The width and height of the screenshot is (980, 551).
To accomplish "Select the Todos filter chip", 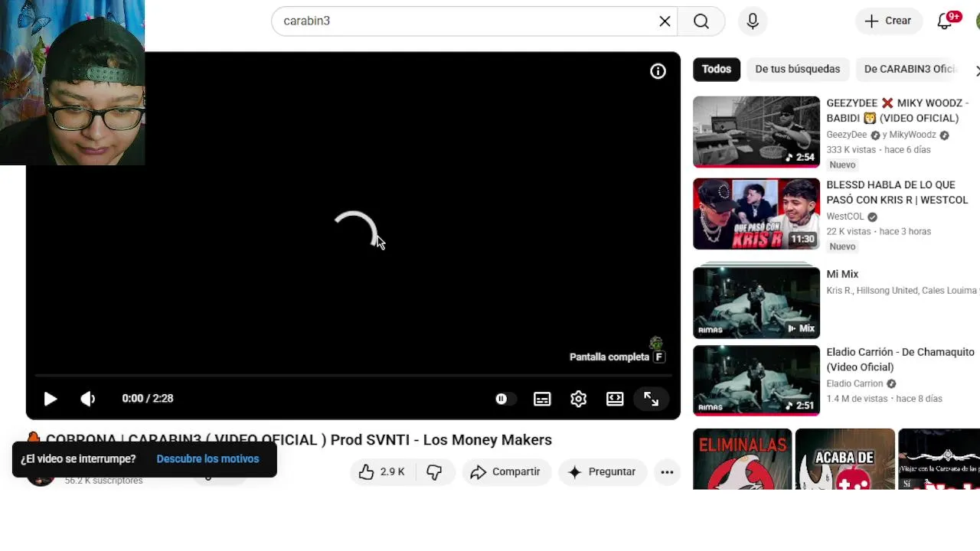I will point(717,69).
